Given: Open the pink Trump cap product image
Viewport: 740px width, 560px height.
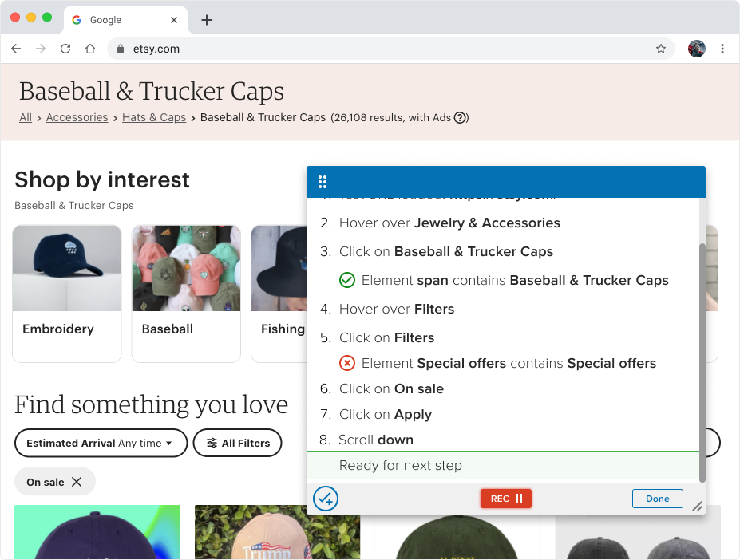Looking at the screenshot, I should tap(277, 532).
